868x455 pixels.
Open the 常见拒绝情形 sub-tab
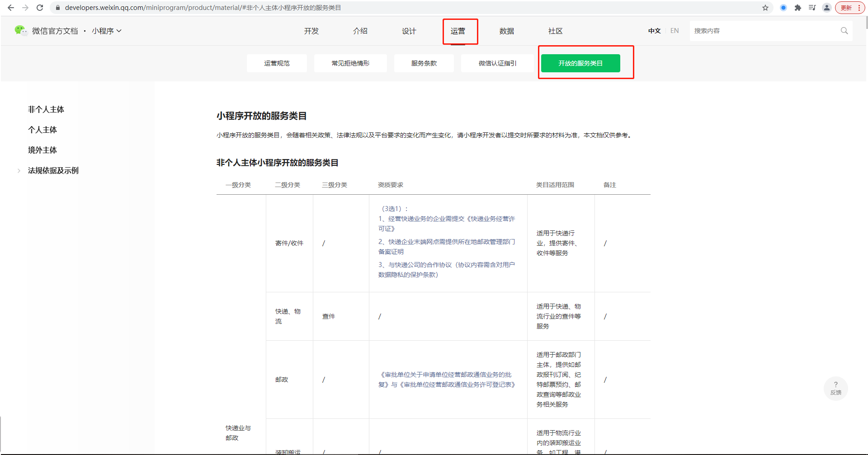point(350,63)
